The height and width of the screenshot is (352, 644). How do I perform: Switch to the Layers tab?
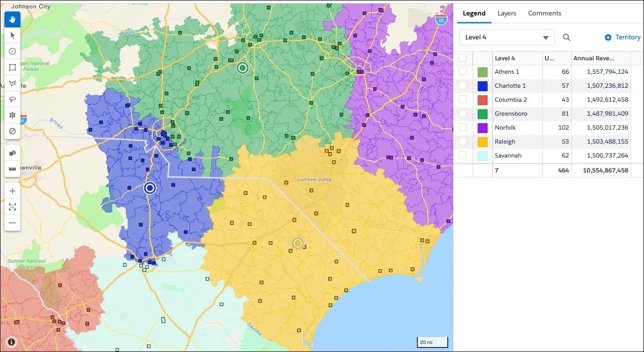pyautogui.click(x=507, y=13)
